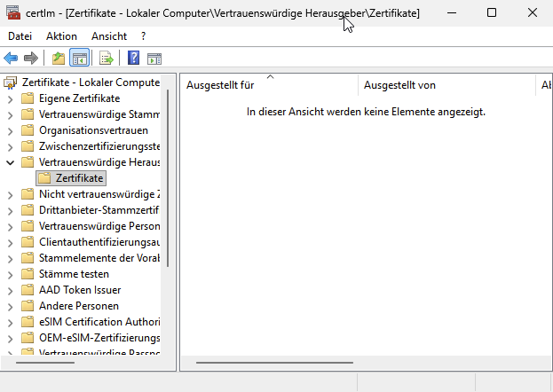The width and height of the screenshot is (553, 392).
Task: Open the Aktion menu
Action: coord(61,35)
